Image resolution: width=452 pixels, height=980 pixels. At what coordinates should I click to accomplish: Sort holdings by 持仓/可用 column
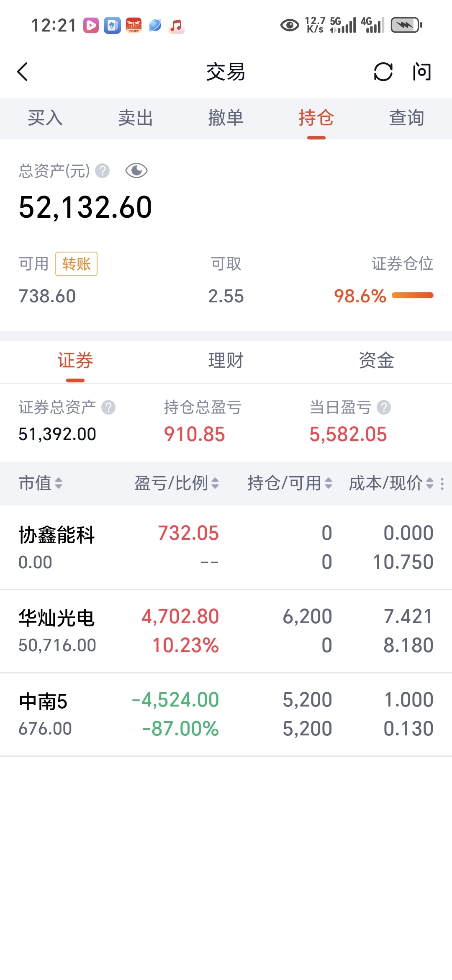[290, 483]
